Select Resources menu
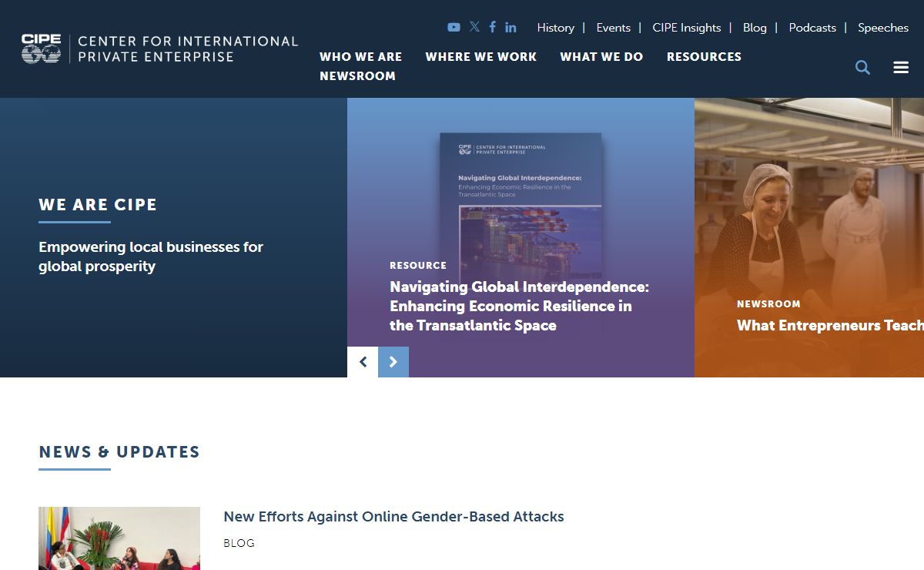924x570 pixels. [x=704, y=57]
